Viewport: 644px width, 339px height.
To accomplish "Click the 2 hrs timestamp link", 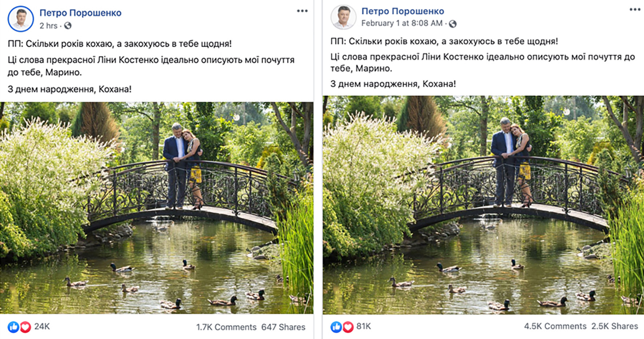I will point(48,26).
